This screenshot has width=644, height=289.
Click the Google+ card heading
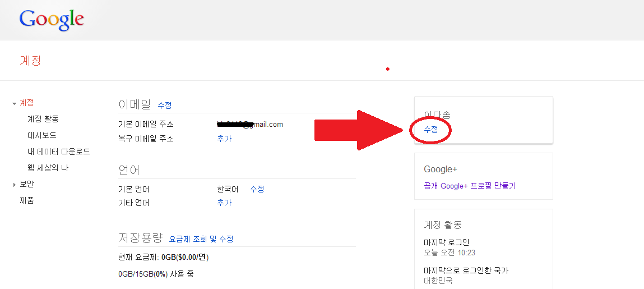click(441, 169)
